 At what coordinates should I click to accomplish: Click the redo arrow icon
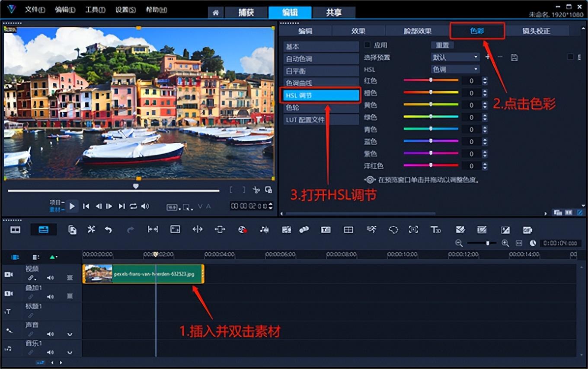(131, 230)
